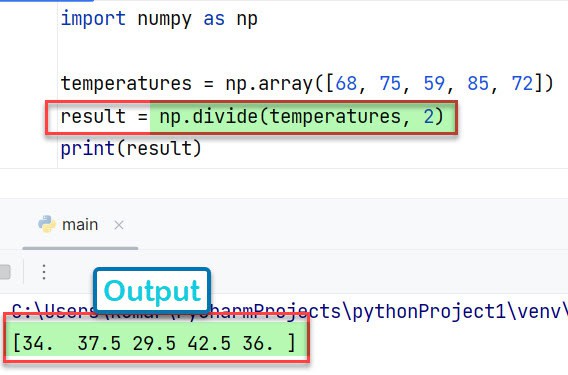Image resolution: width=568 pixels, height=375 pixels.
Task: Click the Python icon on main tab
Action: [x=47, y=224]
